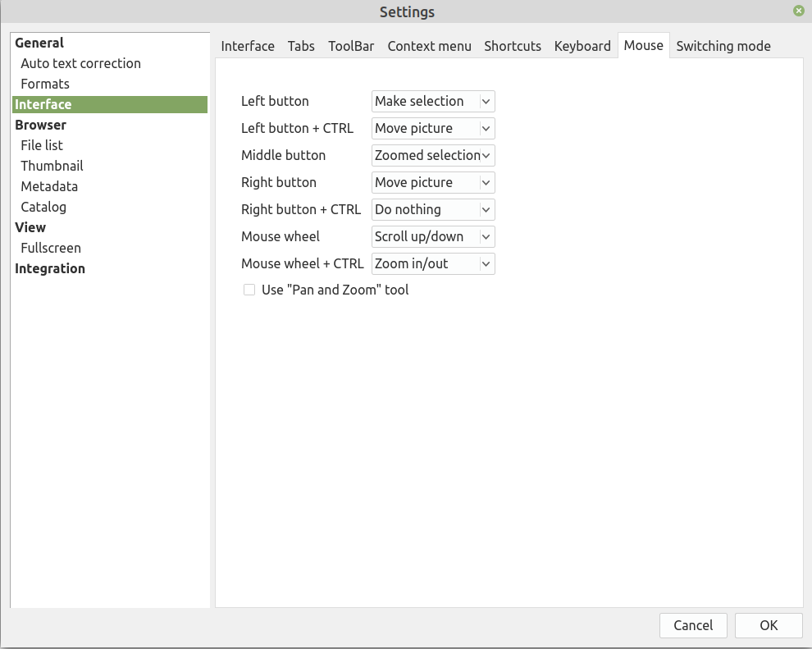Select the Fullscreen settings item
This screenshot has width=812, height=649.
pyautogui.click(x=51, y=248)
